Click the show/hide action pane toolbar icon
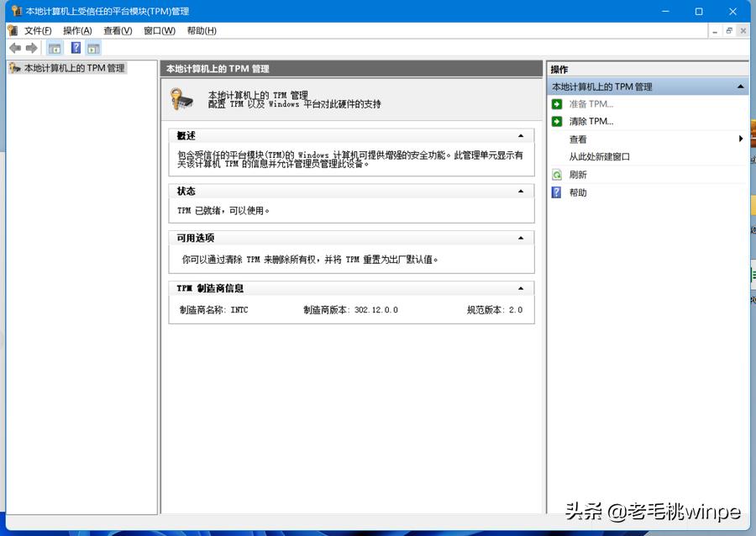Screen dimensions: 756x536 [x=93, y=48]
